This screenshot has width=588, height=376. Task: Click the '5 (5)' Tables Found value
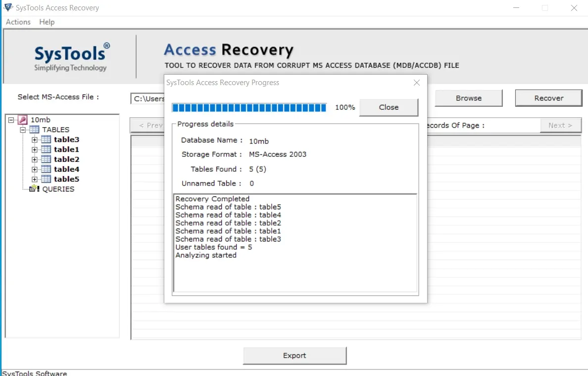click(257, 169)
